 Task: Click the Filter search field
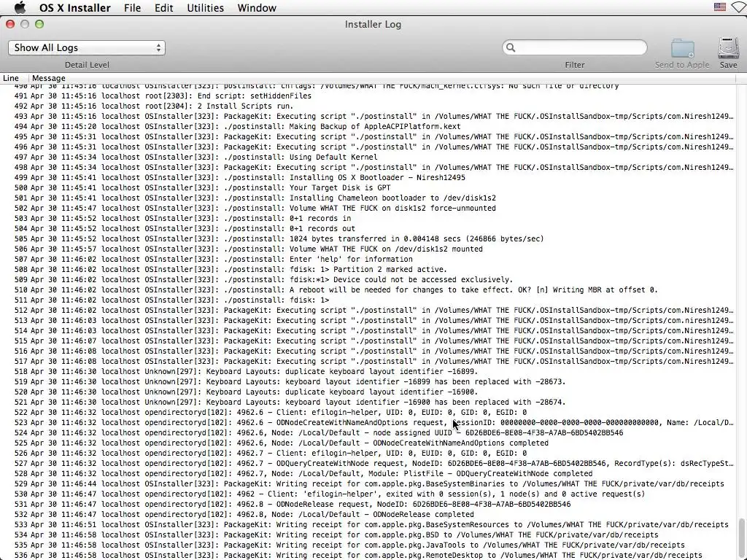pyautogui.click(x=575, y=47)
